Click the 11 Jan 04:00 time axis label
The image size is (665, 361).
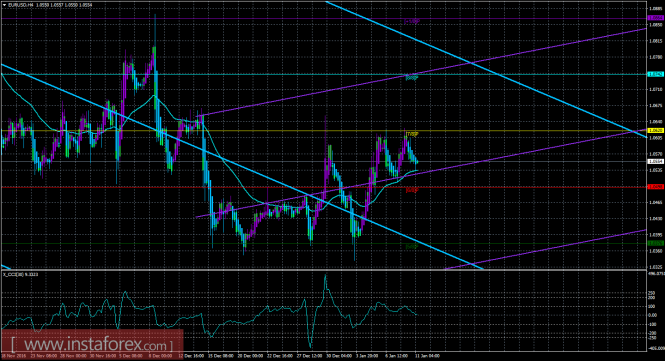(x=427, y=356)
